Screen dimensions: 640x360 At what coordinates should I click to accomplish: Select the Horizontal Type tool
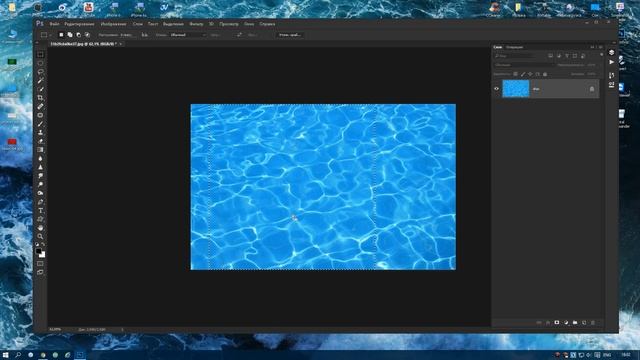40,211
